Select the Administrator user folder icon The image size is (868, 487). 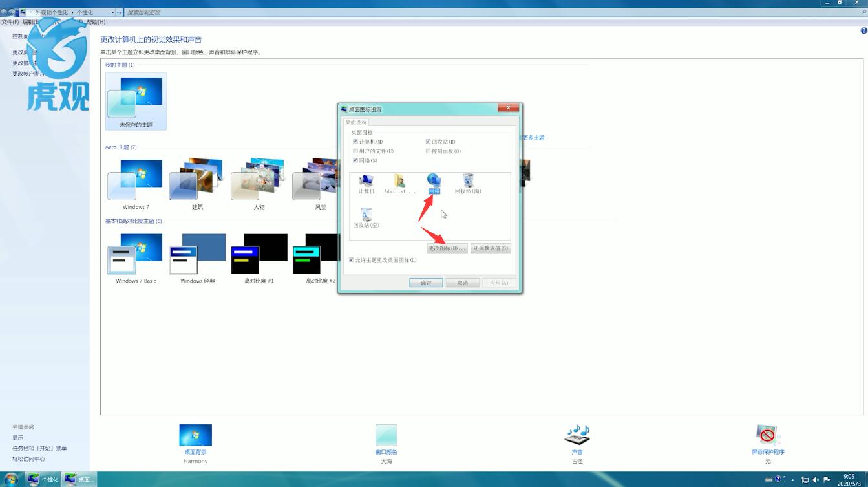(399, 184)
